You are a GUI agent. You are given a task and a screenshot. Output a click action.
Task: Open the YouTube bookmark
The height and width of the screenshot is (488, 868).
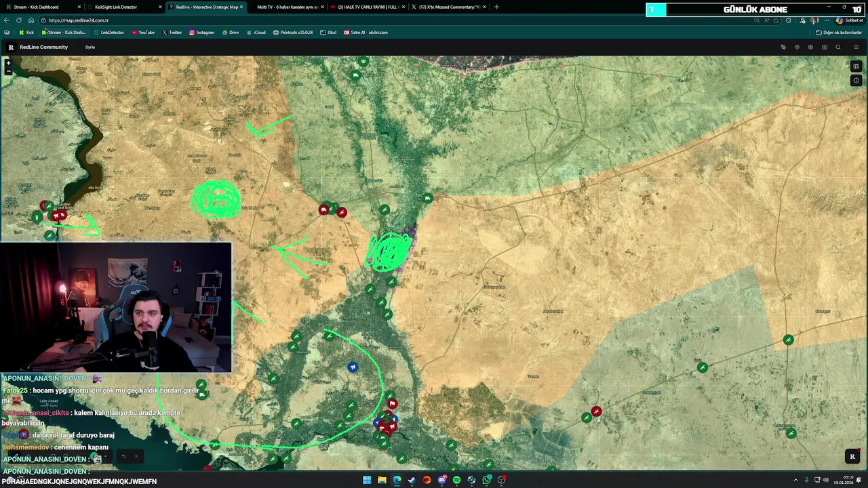(143, 33)
